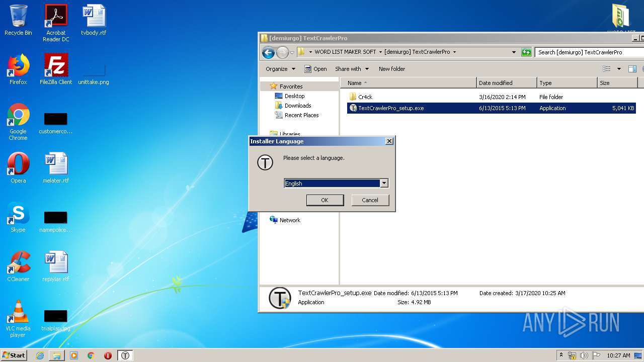Screen dimensions: 644x362
Task: Select namepolice... desktop file
Action: coord(56,222)
